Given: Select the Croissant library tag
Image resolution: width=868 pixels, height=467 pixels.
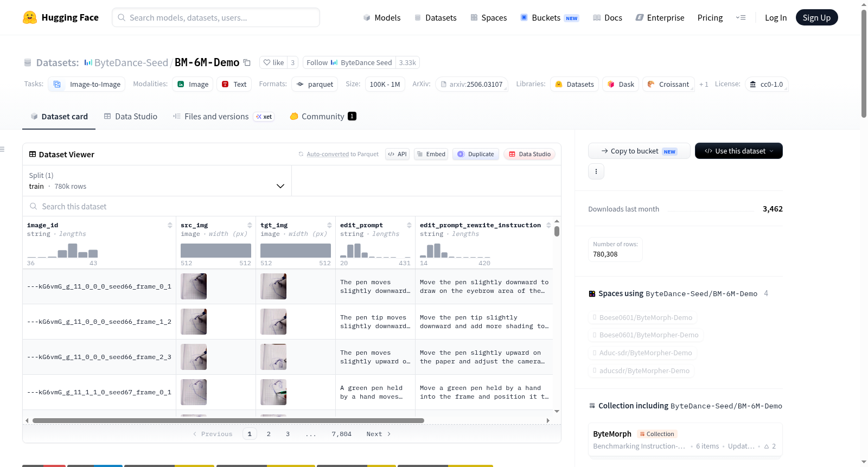Looking at the screenshot, I should [668, 84].
